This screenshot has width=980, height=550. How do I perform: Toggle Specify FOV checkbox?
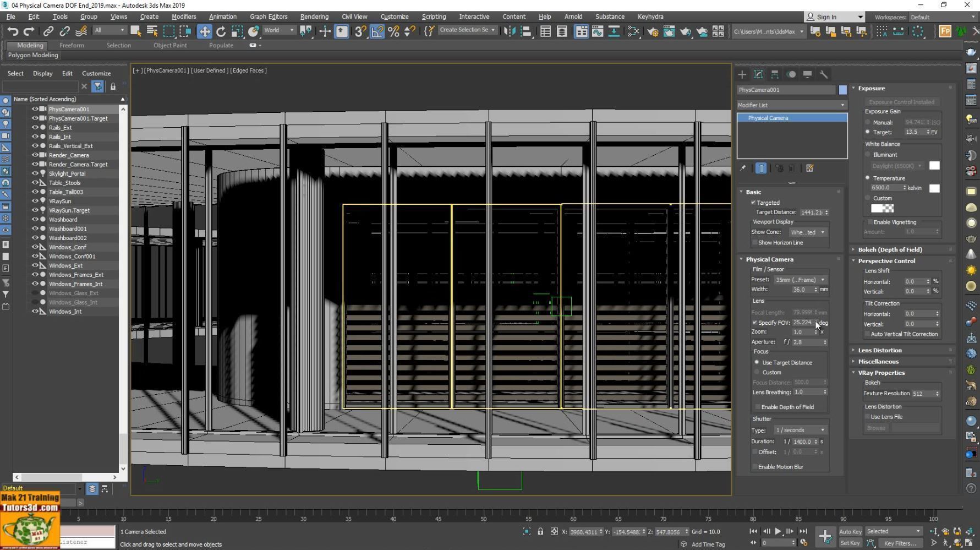[x=755, y=323]
